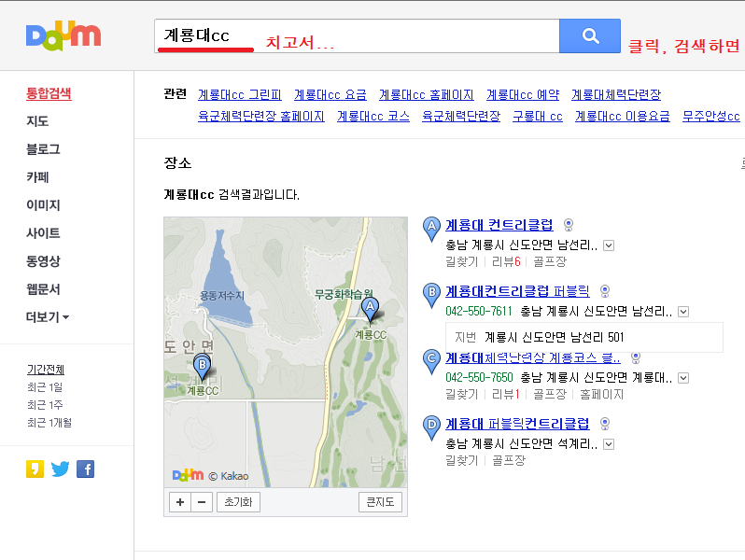Reset the map with 초기화 button
The height and width of the screenshot is (560, 745).
click(238, 502)
